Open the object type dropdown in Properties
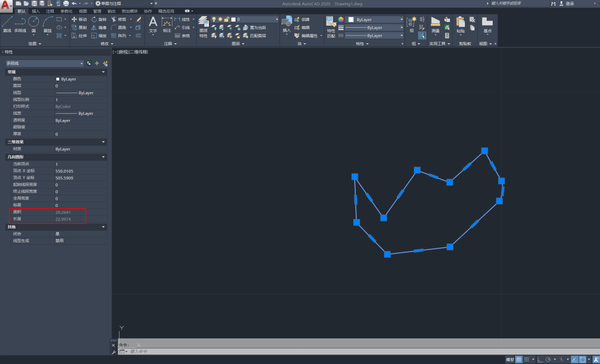Viewport: 600px width, 364px height. point(45,63)
